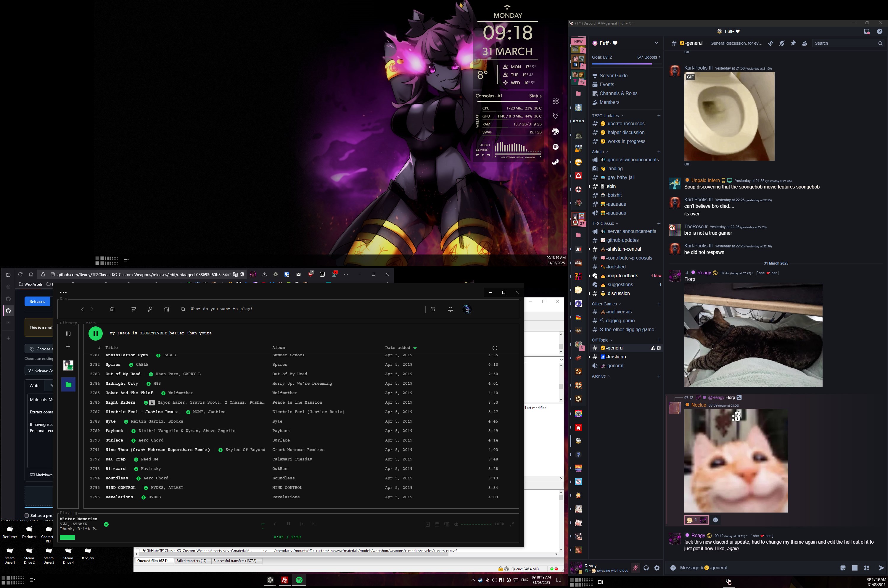Collapse the Other Games category
The width and height of the screenshot is (888, 588).
(x=606, y=304)
